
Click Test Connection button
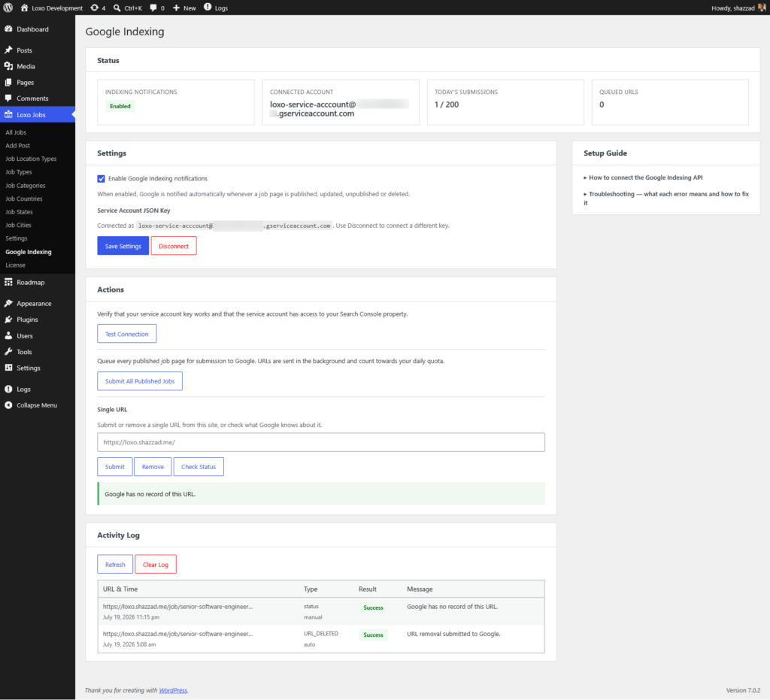point(126,334)
